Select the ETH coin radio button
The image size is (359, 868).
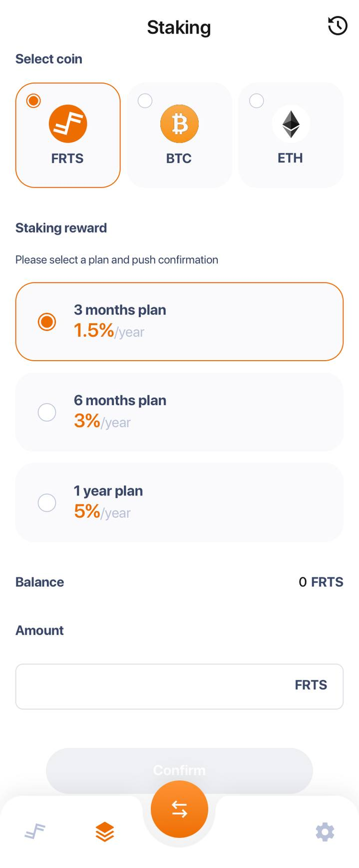[x=256, y=101]
